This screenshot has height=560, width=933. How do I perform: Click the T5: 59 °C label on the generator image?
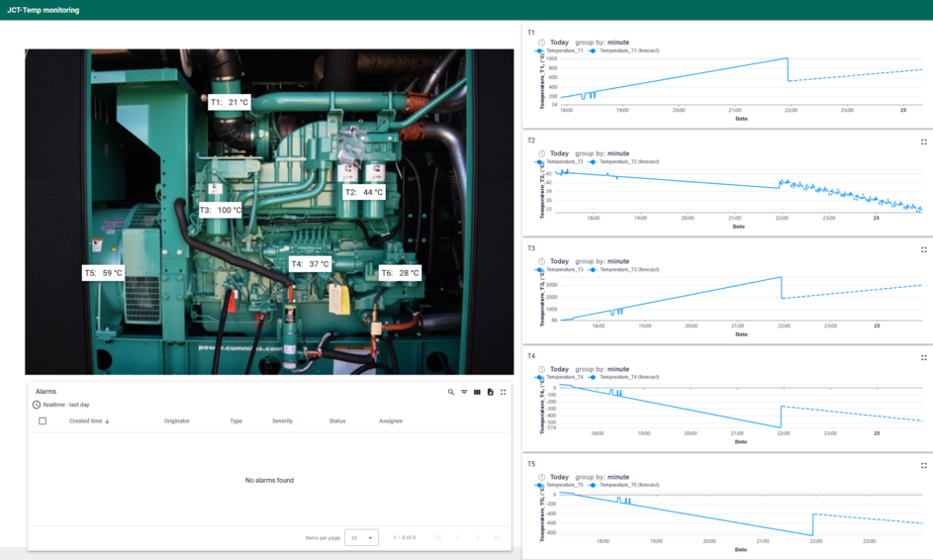103,273
